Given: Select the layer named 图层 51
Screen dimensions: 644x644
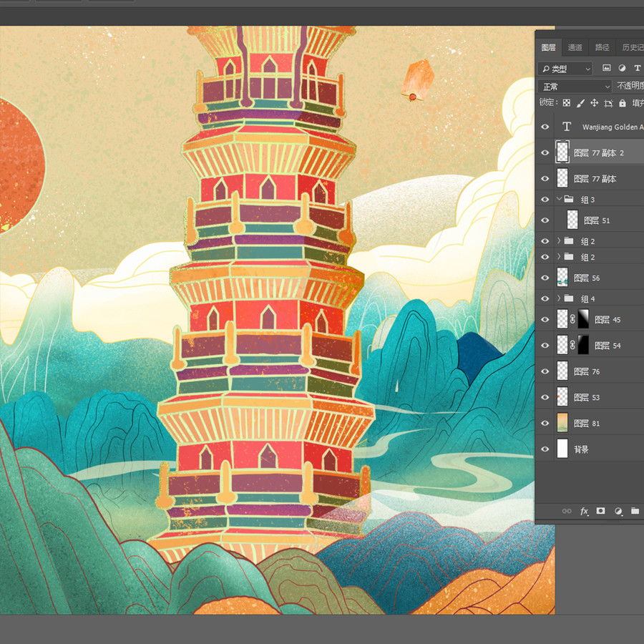Looking at the screenshot, I should click(x=597, y=220).
